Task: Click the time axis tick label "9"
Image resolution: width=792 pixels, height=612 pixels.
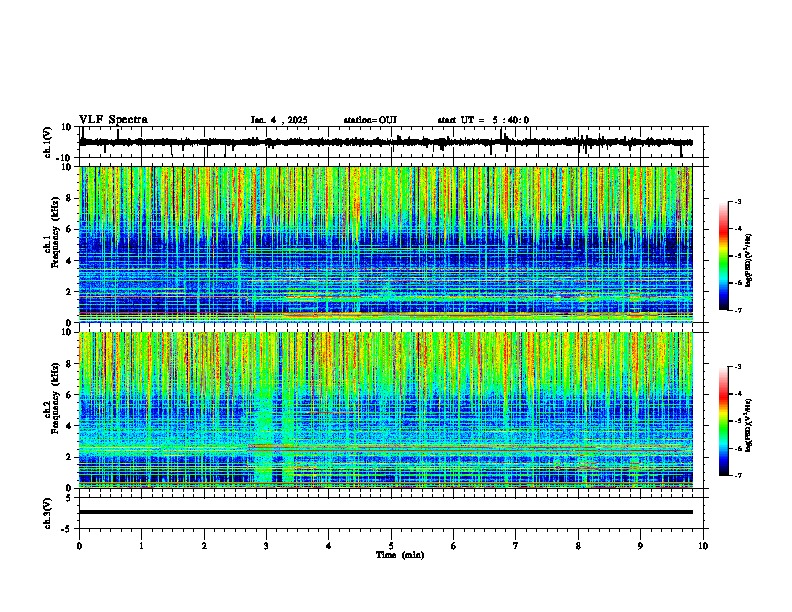Action: [x=640, y=545]
